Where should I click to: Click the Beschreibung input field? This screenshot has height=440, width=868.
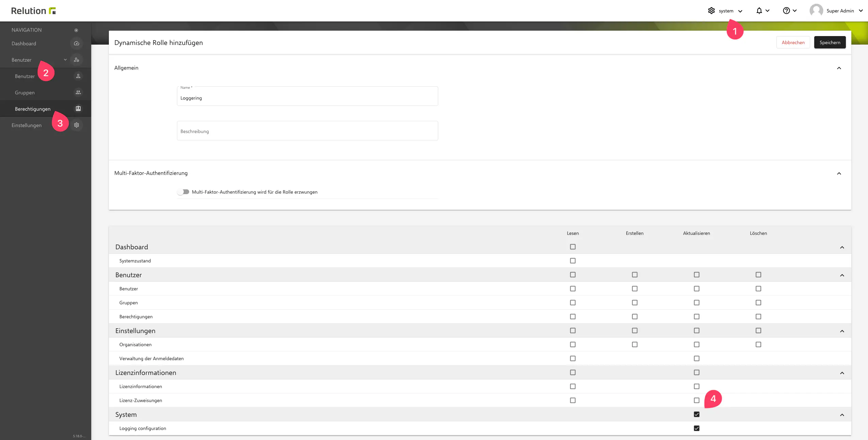pyautogui.click(x=307, y=131)
